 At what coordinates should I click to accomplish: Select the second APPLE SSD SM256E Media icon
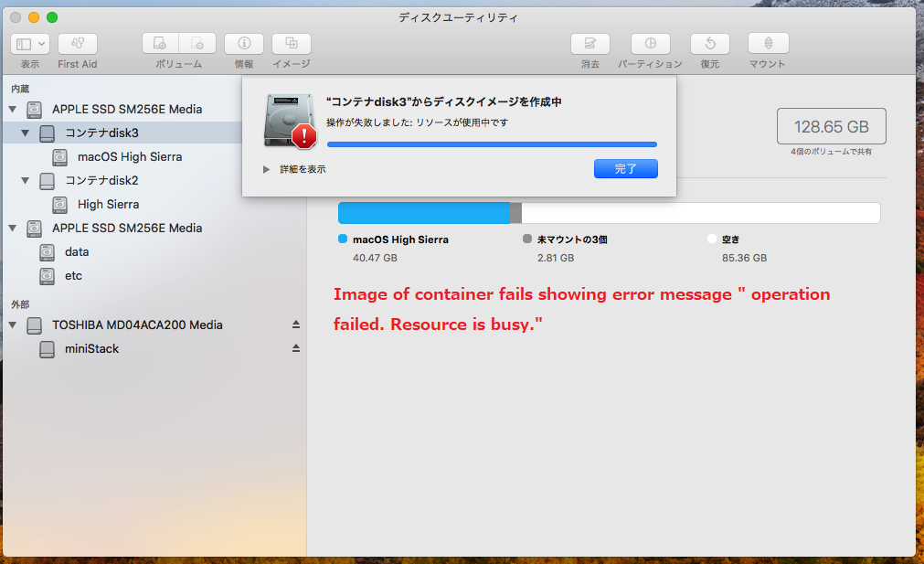34,229
